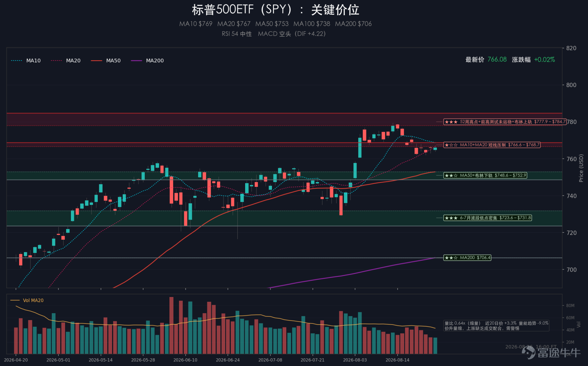Click the 80M volume axis tick
Screen dimensions: 588x366
pyautogui.click(x=570, y=305)
